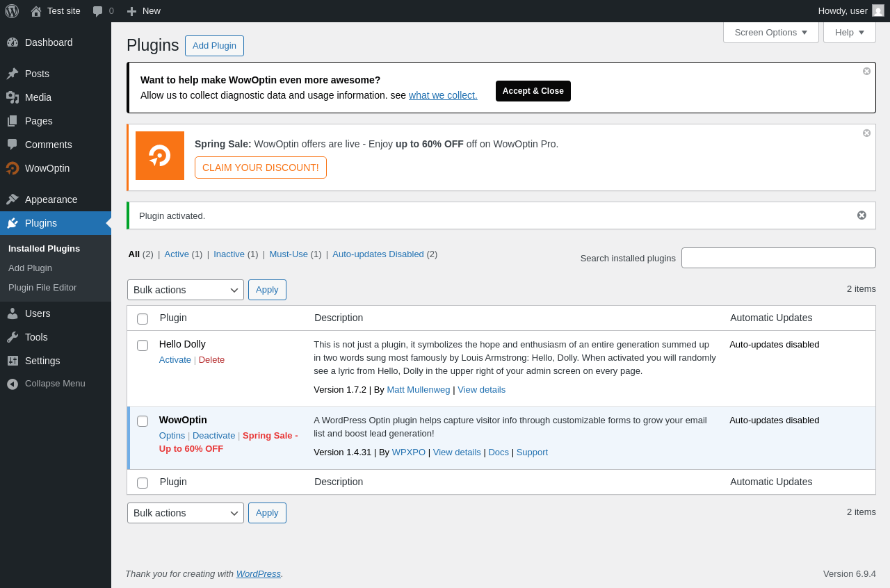The width and height of the screenshot is (890, 588).
Task: Check the WowOptin plugin checkbox
Action: pos(143,421)
